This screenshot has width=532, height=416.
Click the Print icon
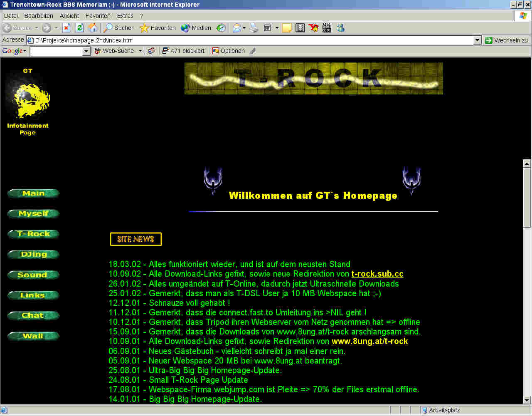pos(254,28)
